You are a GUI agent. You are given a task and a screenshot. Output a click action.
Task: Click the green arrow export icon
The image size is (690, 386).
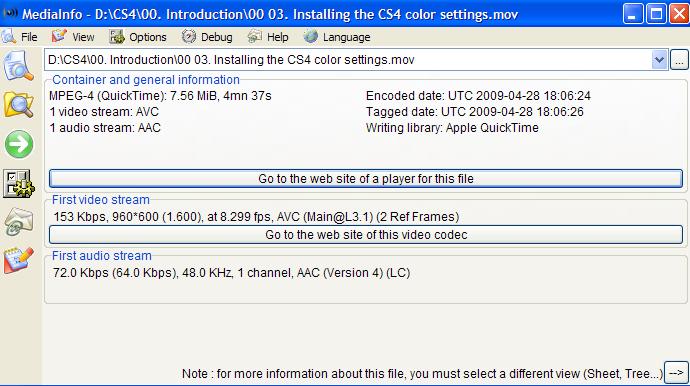[19, 144]
